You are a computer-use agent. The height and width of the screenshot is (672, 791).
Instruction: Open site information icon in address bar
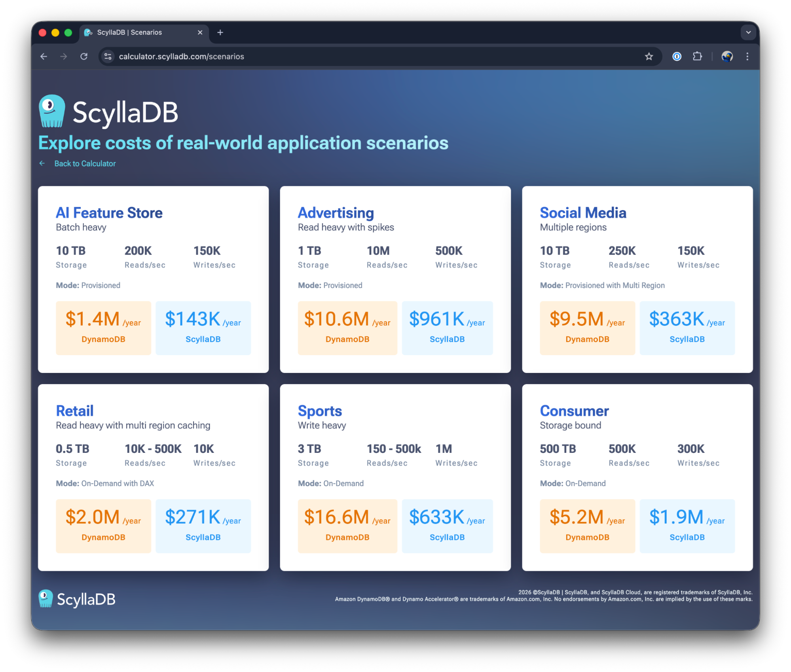pos(108,57)
